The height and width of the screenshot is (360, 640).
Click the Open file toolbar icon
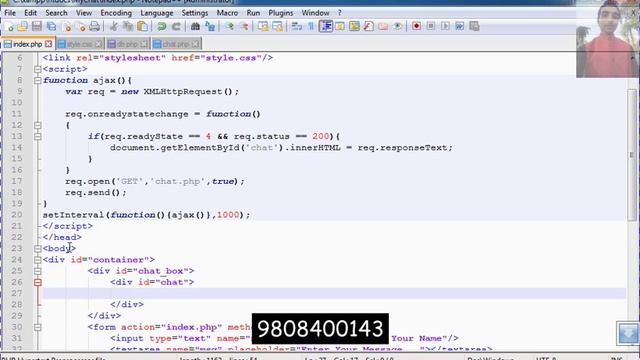[x=22, y=27]
